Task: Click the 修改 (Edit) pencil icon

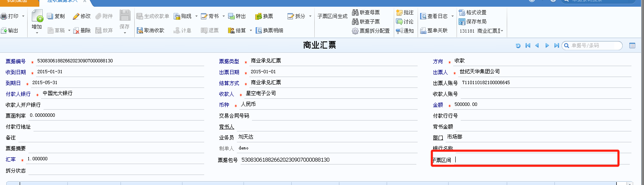Action: [x=76, y=16]
